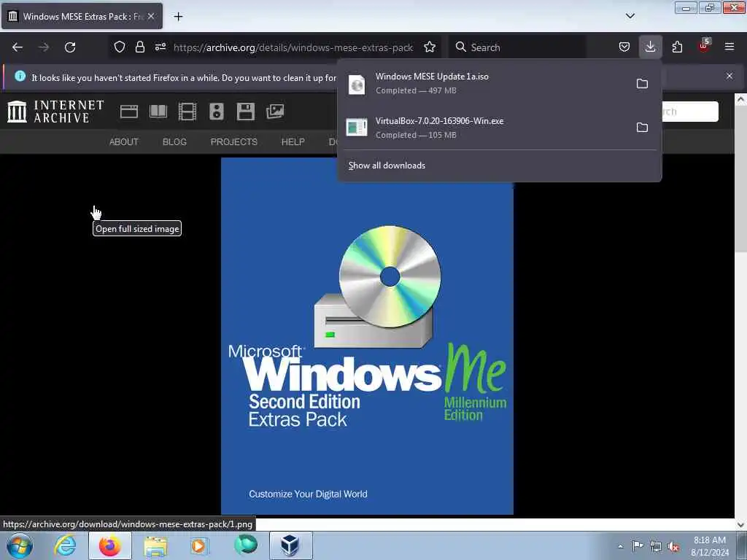This screenshot has height=560, width=747.
Task: Show hidden system tray icons
Action: (620, 546)
